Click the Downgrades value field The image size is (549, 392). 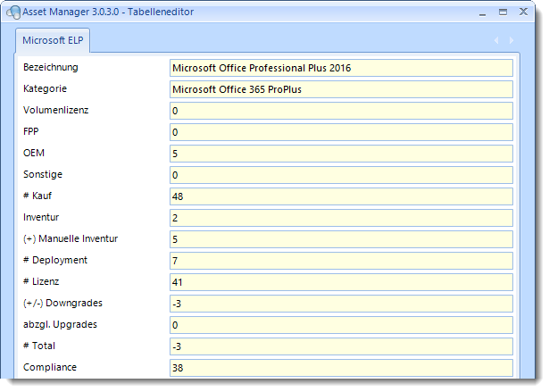[x=341, y=304]
